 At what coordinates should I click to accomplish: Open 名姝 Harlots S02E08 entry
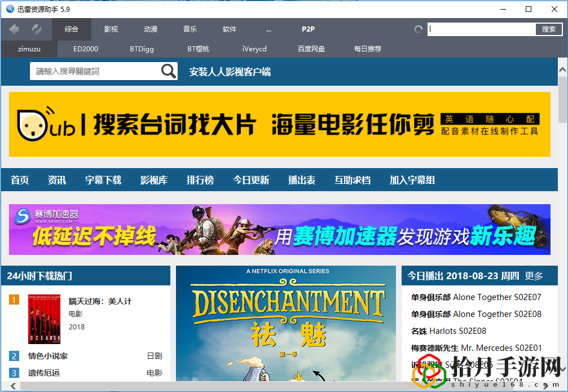click(x=448, y=331)
